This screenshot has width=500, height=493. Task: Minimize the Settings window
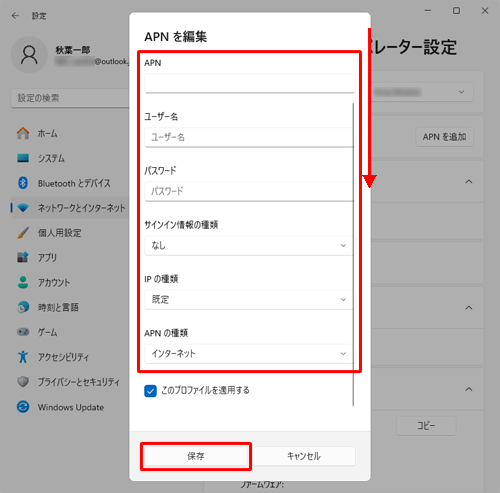coord(428,11)
